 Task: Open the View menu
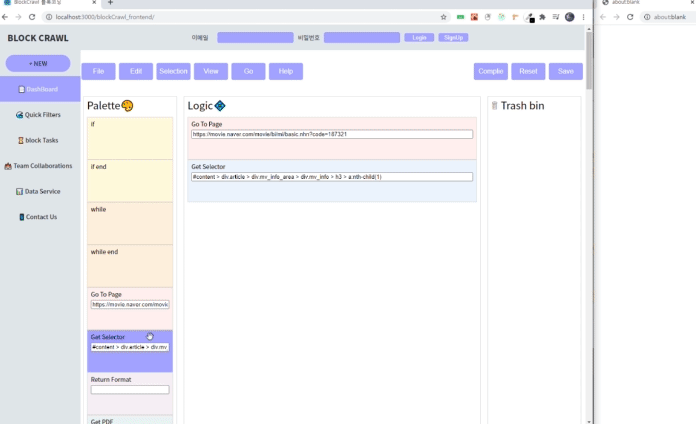[x=211, y=71]
